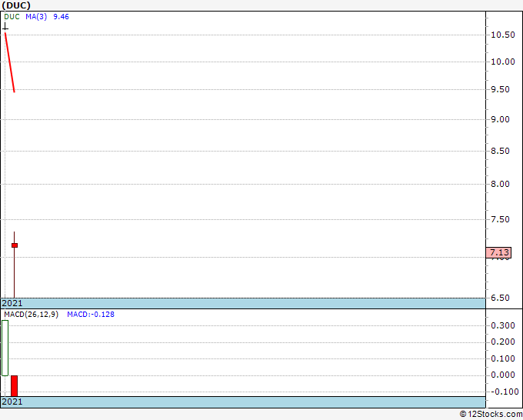The width and height of the screenshot is (523, 420).
Task: Click the red moving average line
Action: (10, 62)
